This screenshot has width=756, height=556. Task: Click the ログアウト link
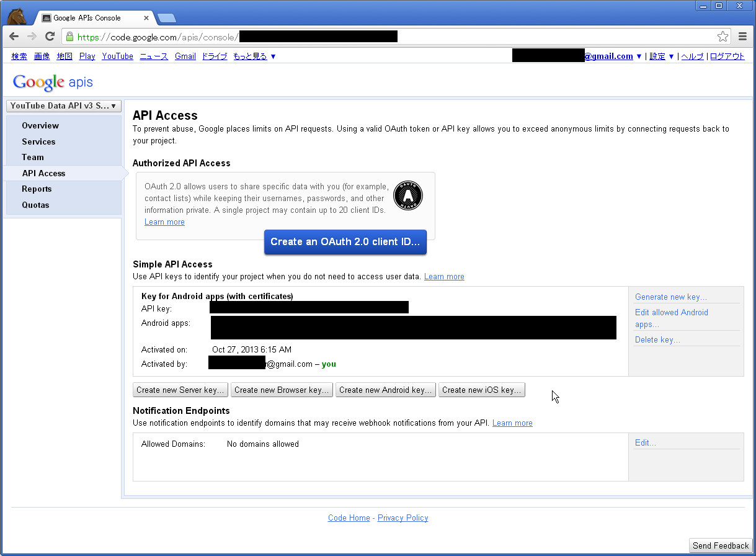pos(727,56)
